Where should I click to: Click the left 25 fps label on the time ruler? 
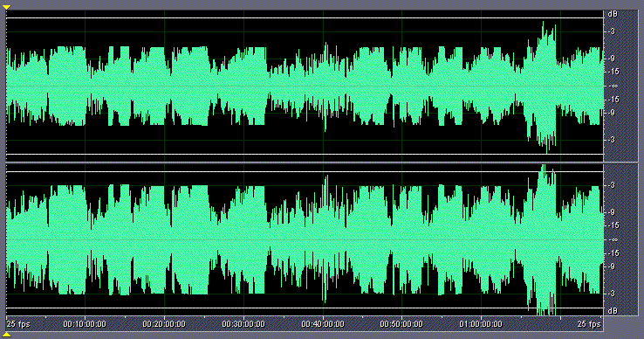pos(18,324)
